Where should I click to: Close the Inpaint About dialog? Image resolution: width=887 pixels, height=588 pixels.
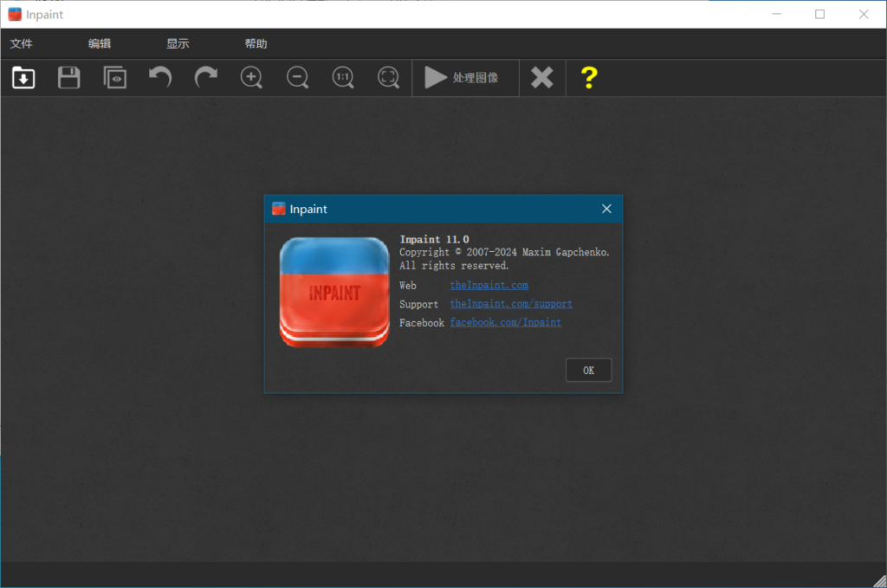click(x=606, y=210)
